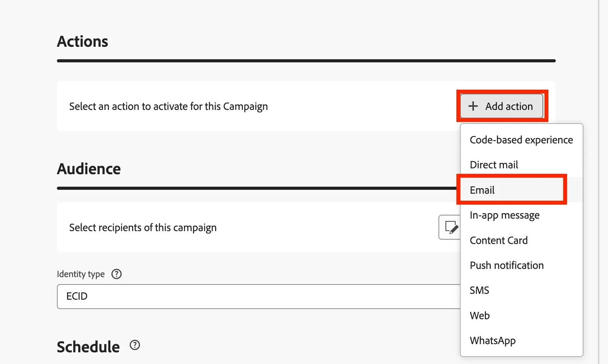Viewport: 608px width, 364px height.
Task: Select Push notification action
Action: click(x=521, y=265)
